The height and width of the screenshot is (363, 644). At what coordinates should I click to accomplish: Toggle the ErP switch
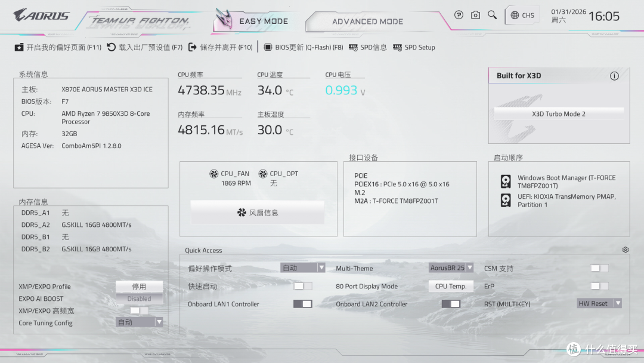pyautogui.click(x=599, y=286)
